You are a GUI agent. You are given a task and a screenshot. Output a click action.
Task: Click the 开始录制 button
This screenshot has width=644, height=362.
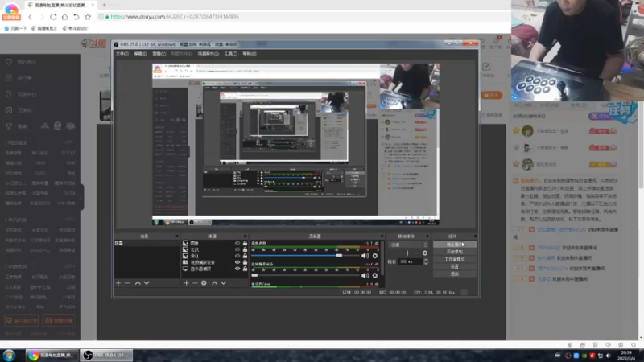(455, 252)
